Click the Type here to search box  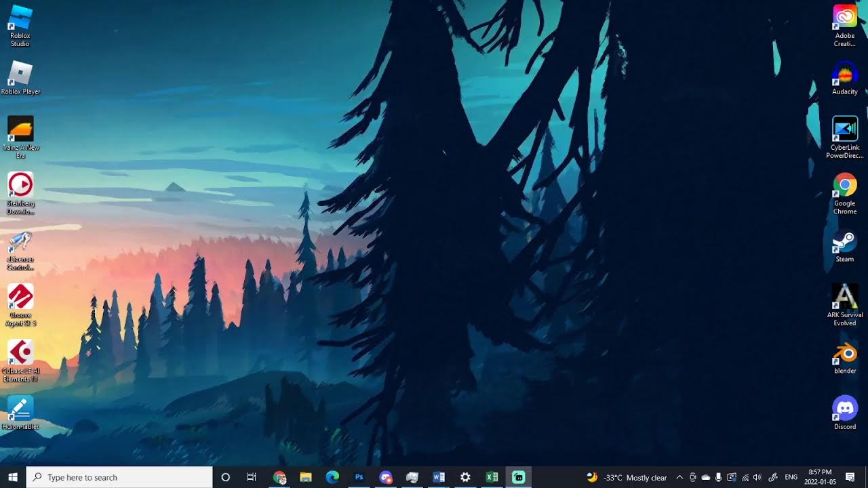(x=119, y=477)
